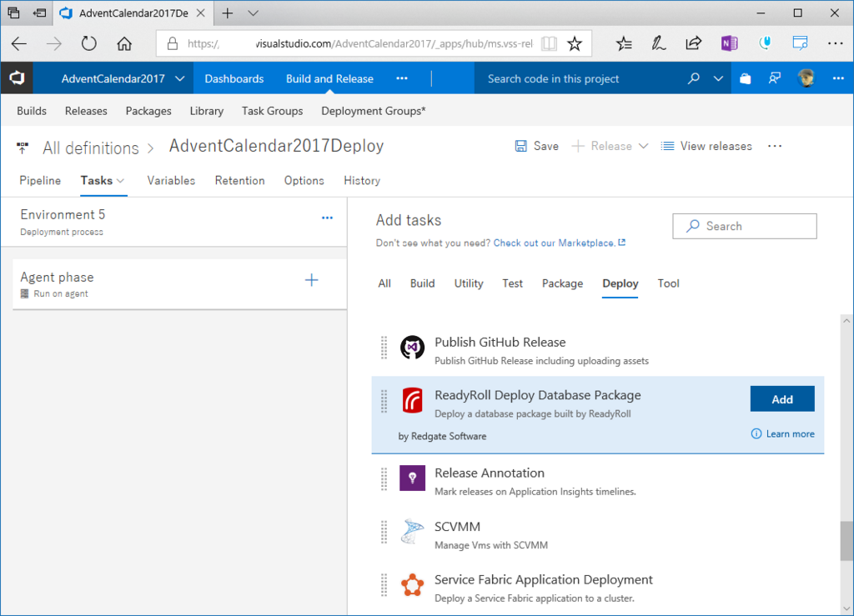Close the AdventCalendar2017De browser tab
Image resolution: width=854 pixels, height=616 pixels.
pos(200,13)
